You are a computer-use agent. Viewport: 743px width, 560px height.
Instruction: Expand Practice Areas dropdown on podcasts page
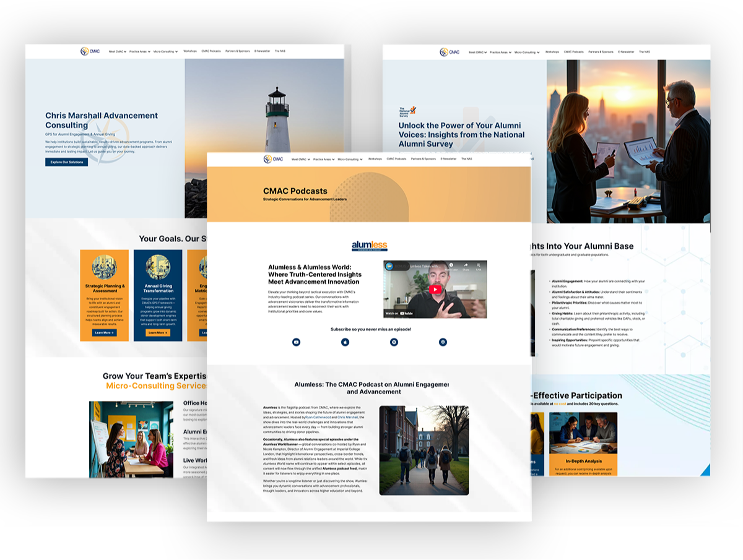coord(324,159)
